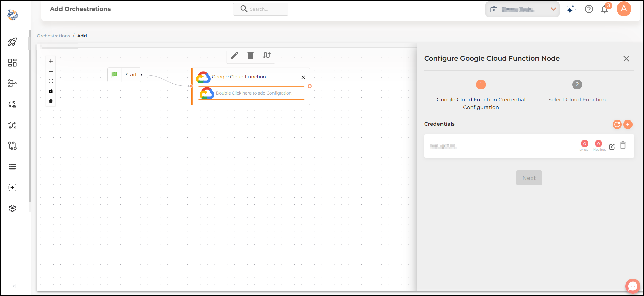The height and width of the screenshot is (296, 644).
Task: Click the pencil edit icon above canvas
Action: 235,55
